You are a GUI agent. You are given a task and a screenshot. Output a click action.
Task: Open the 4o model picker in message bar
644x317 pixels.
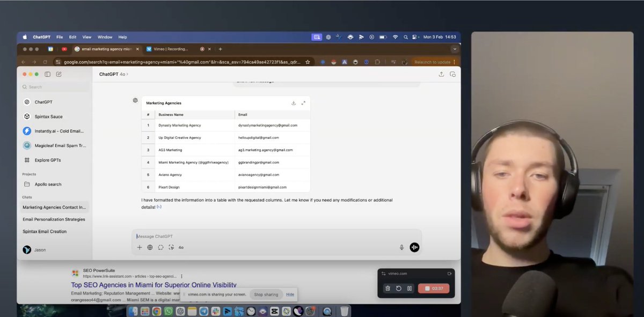[x=181, y=247]
